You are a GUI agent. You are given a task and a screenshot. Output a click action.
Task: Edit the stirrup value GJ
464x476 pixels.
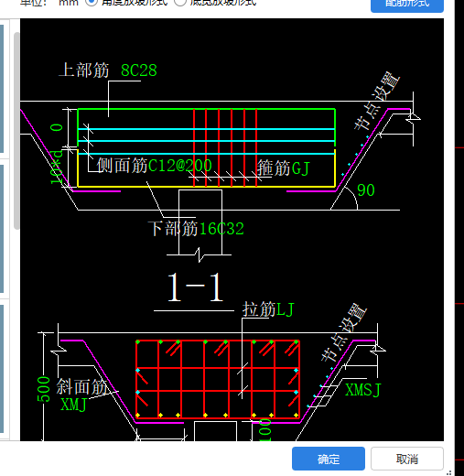[x=301, y=168]
